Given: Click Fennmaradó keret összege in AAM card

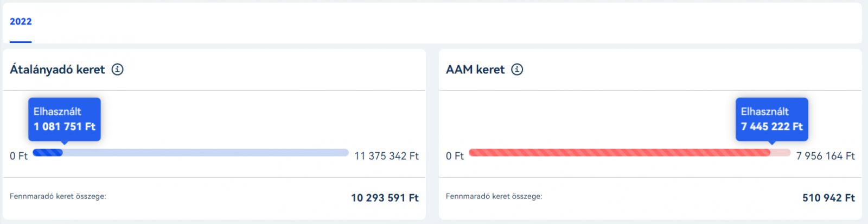Looking at the screenshot, I should (494, 196).
